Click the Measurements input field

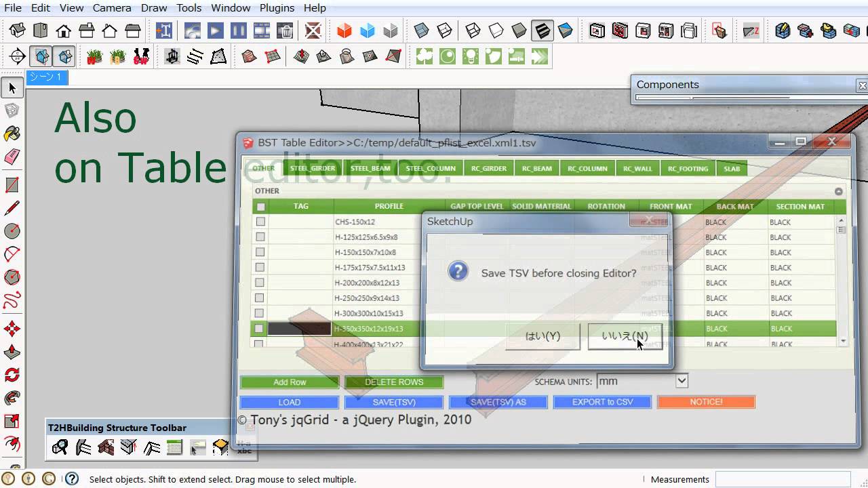click(x=783, y=479)
